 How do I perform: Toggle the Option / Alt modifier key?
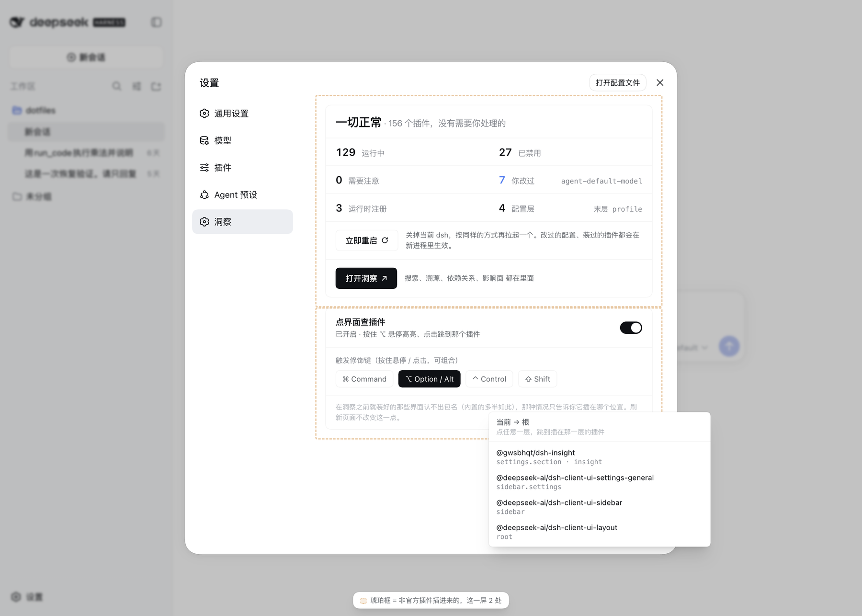coord(429,379)
